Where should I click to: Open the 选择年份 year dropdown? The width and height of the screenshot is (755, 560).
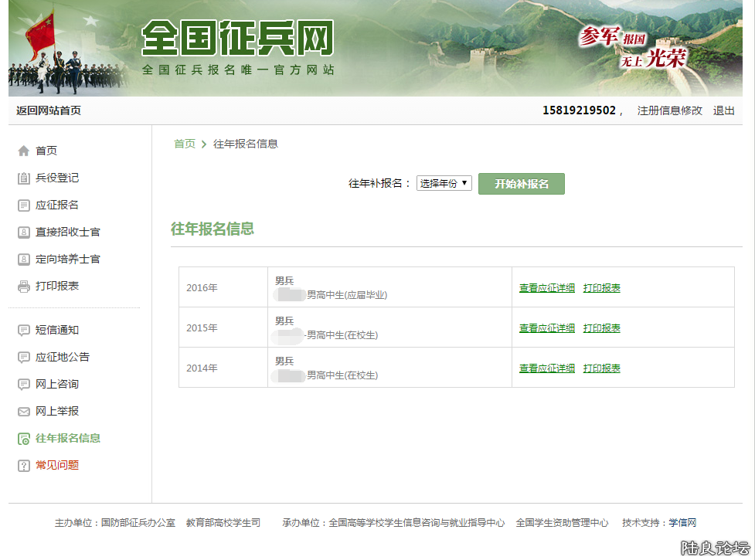(x=444, y=183)
